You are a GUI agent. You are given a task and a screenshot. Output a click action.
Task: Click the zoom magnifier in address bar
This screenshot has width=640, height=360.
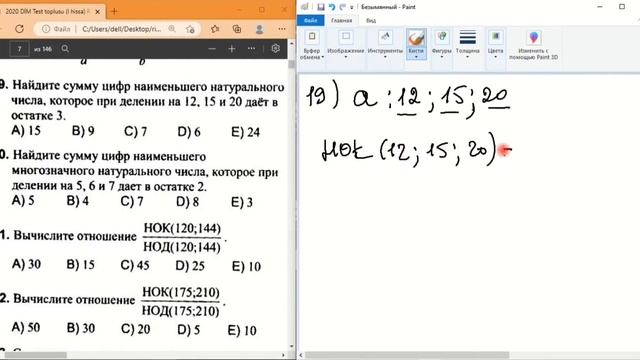tap(172, 29)
